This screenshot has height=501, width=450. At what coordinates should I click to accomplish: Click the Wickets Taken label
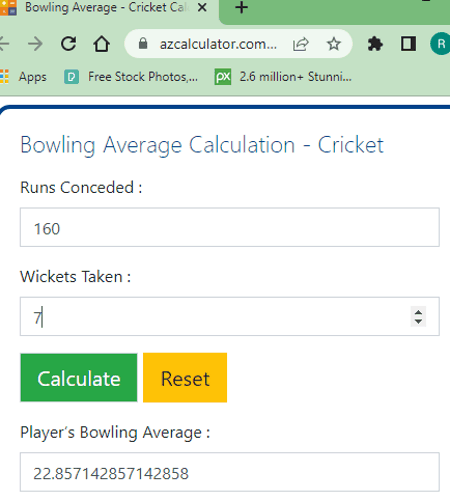point(76,277)
